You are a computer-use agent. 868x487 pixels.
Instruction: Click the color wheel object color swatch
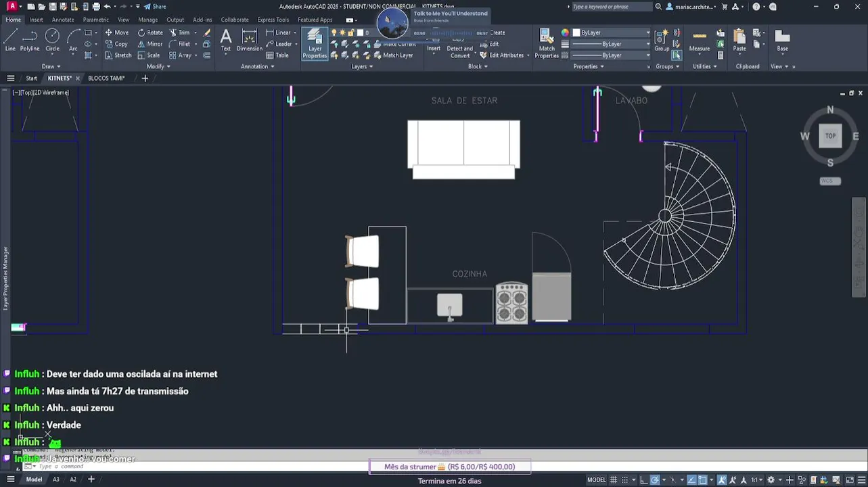[565, 32]
